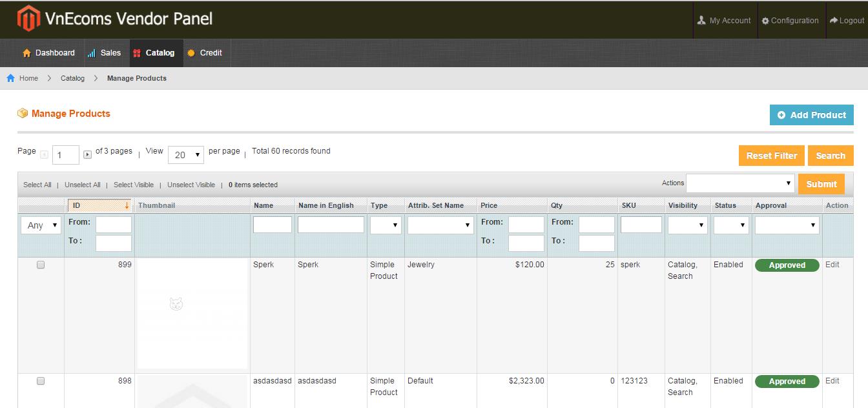Sort by Attrib. Set Name column header
The width and height of the screenshot is (868, 408).
coord(436,205)
